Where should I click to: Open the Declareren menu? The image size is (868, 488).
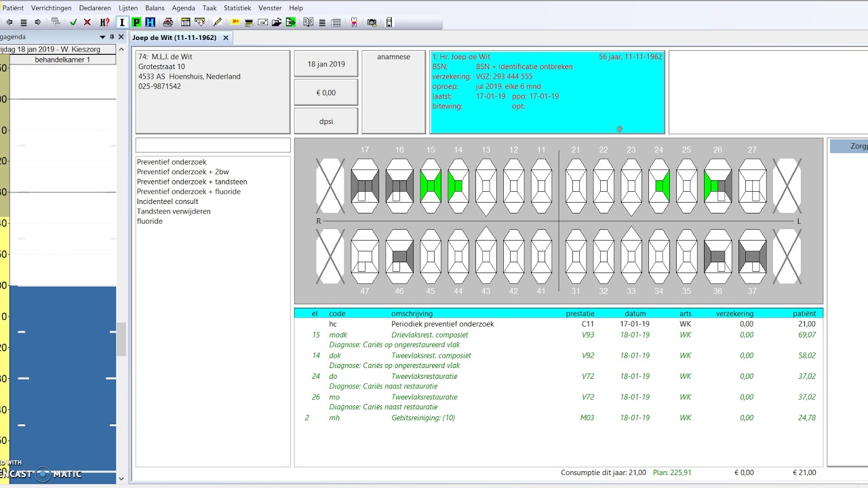pos(95,8)
